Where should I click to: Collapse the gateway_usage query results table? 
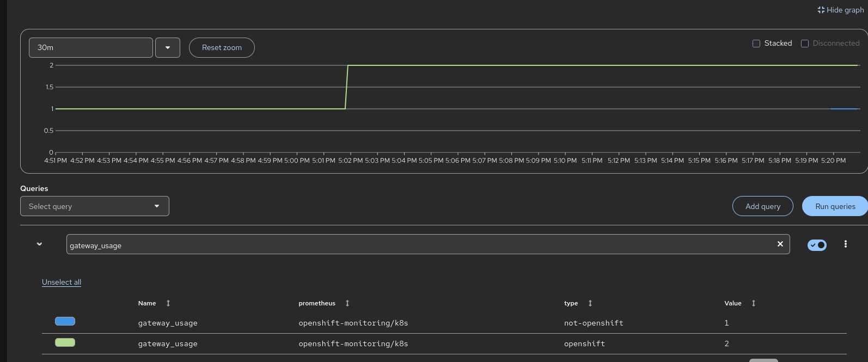click(39, 244)
